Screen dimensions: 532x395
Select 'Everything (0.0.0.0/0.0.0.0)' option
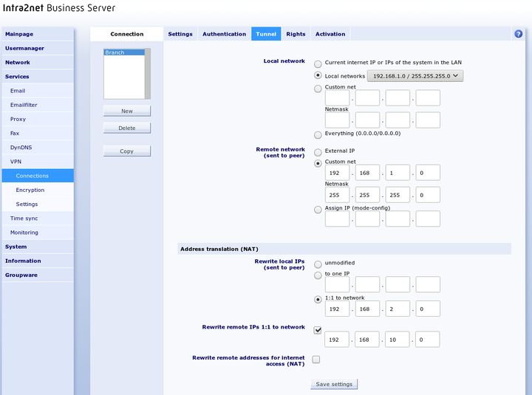point(318,135)
